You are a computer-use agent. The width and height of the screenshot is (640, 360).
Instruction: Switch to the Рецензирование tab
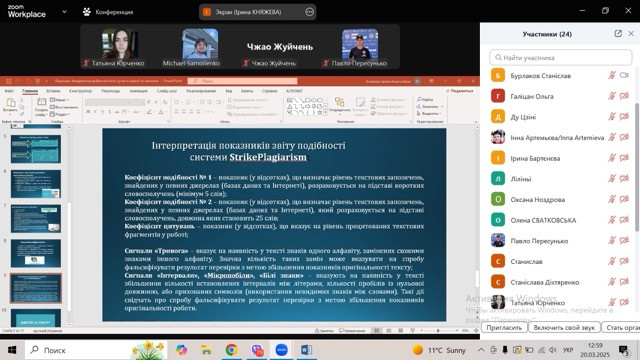click(x=202, y=91)
